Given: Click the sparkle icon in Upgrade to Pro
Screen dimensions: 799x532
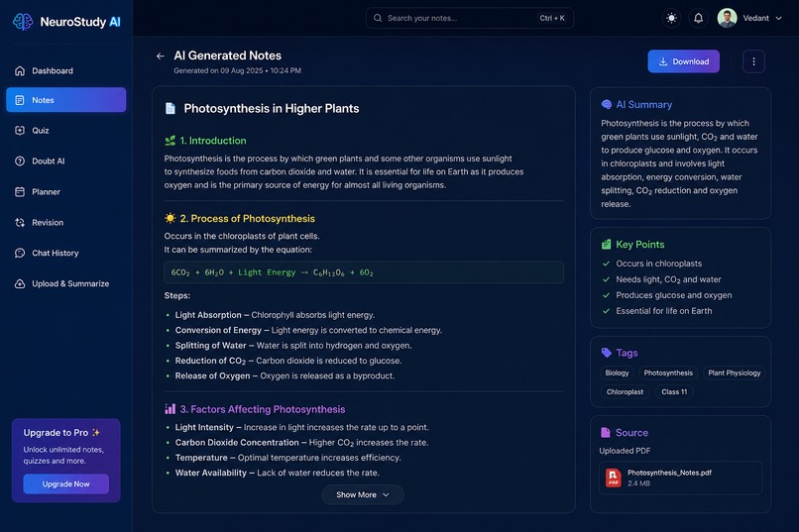Looking at the screenshot, I should (96, 432).
